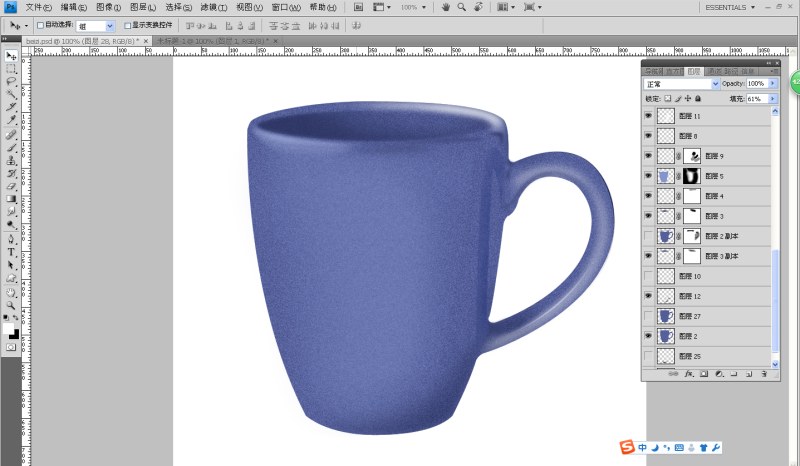Screen dimensions: 800x466
Task: Click lock transparent pixels icon
Action: point(667,99)
